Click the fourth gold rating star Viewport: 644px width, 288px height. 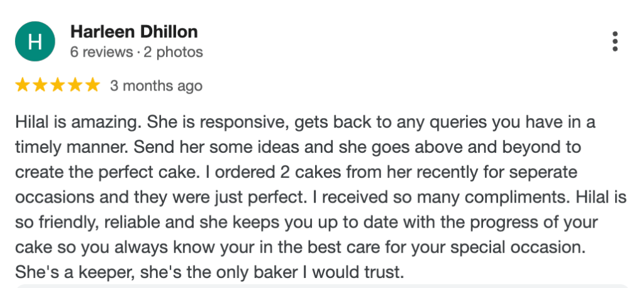click(x=75, y=85)
